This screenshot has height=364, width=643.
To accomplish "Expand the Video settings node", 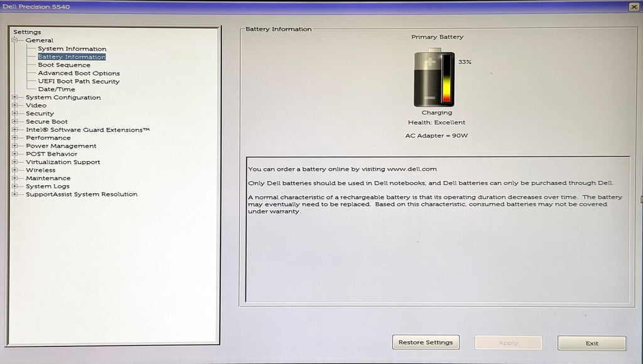I will (x=14, y=105).
